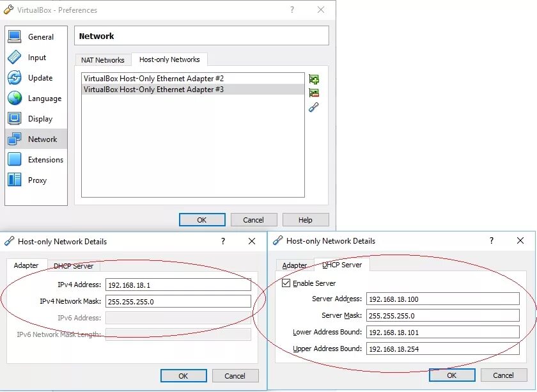Screen dimensions: 537x392
Task: Select VirtualBox Host-Only Ethernet Adapter #3
Action: tap(193, 90)
